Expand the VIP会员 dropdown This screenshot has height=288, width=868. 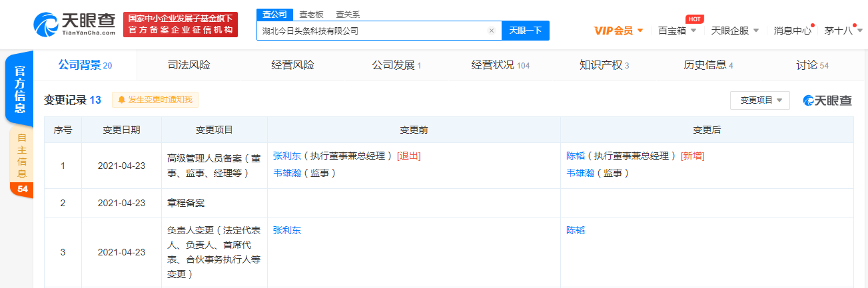click(x=618, y=31)
